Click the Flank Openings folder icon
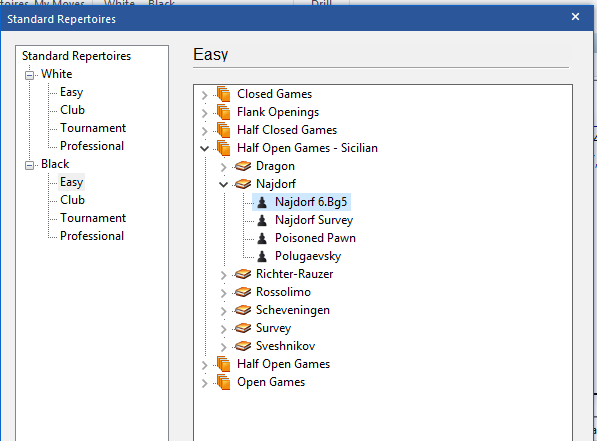597x441 pixels. click(223, 112)
